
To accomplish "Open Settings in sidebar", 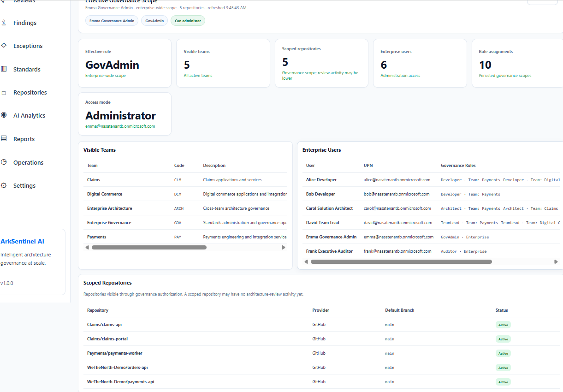I will [x=24, y=185].
